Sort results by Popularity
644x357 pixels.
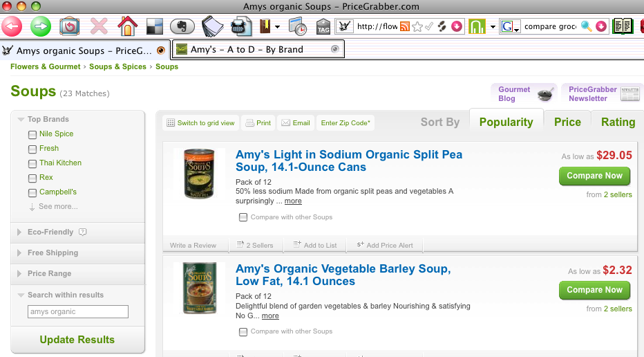pyautogui.click(x=506, y=122)
